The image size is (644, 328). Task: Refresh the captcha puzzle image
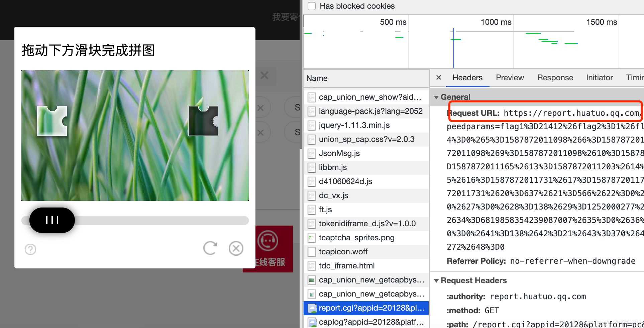tap(210, 248)
